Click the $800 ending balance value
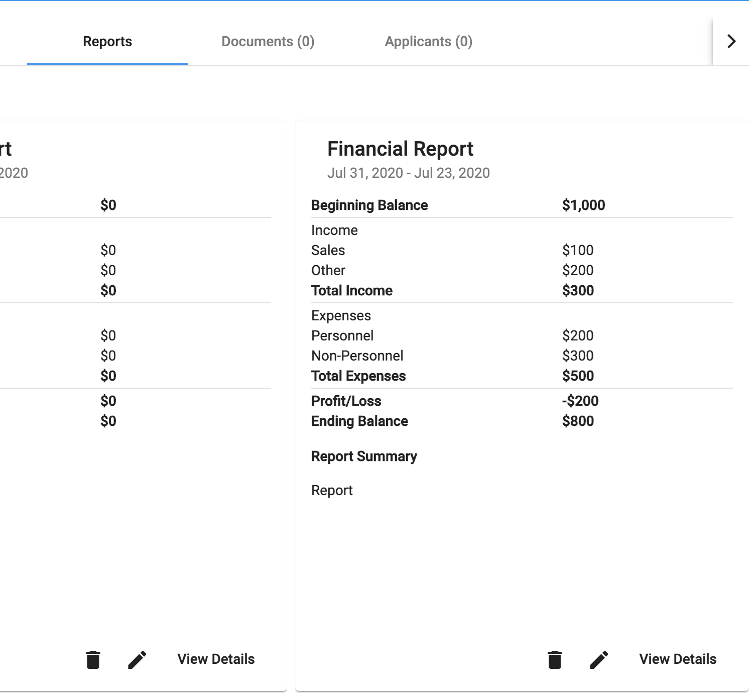This screenshot has width=749, height=700. (578, 421)
